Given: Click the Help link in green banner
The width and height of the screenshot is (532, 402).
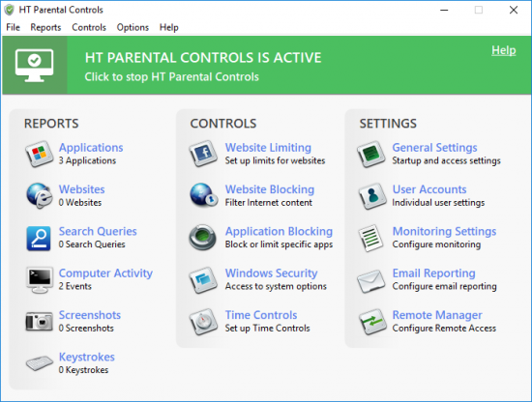Looking at the screenshot, I should pyautogui.click(x=504, y=50).
